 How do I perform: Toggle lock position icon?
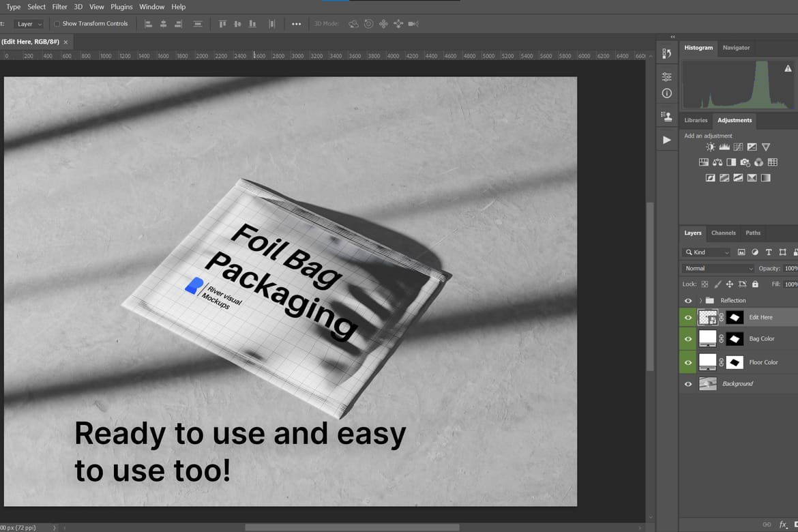click(729, 284)
